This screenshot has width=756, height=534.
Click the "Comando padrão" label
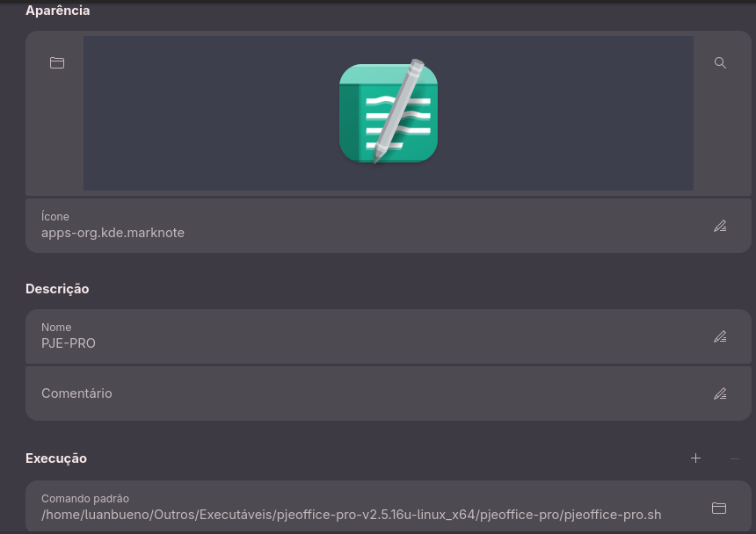(x=85, y=498)
